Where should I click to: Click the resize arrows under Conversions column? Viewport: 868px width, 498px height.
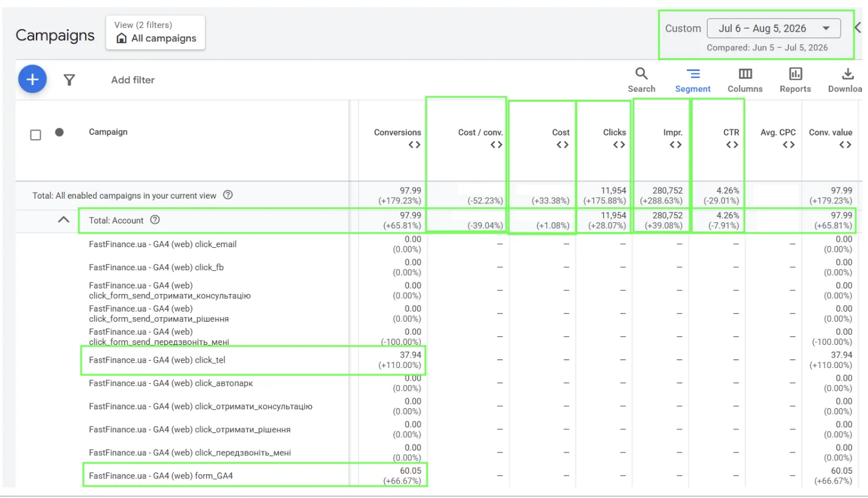pos(415,145)
